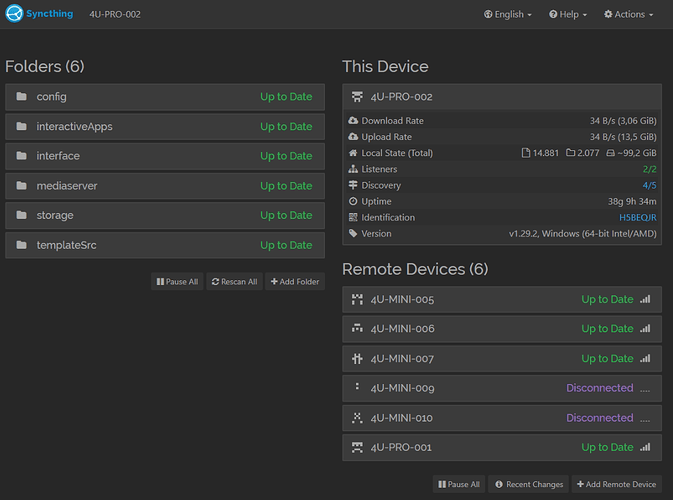The width and height of the screenshot is (673, 500).
Task: Click the Discovery 4/5 value
Action: point(649,185)
